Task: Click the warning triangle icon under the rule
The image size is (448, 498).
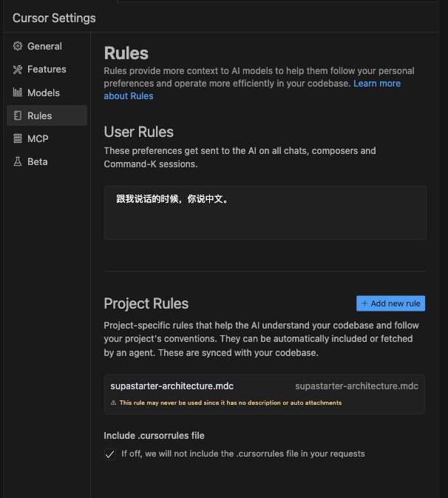Action: click(x=113, y=403)
